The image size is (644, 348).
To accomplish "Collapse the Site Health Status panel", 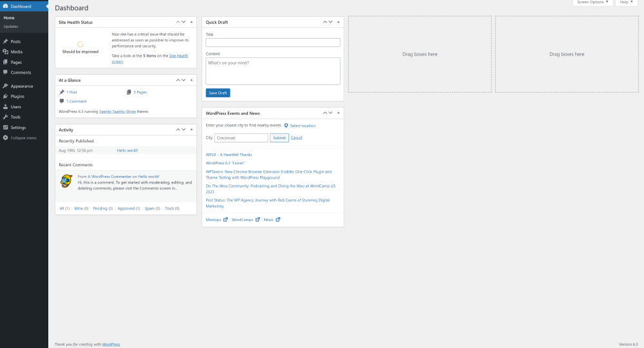I will [191, 22].
